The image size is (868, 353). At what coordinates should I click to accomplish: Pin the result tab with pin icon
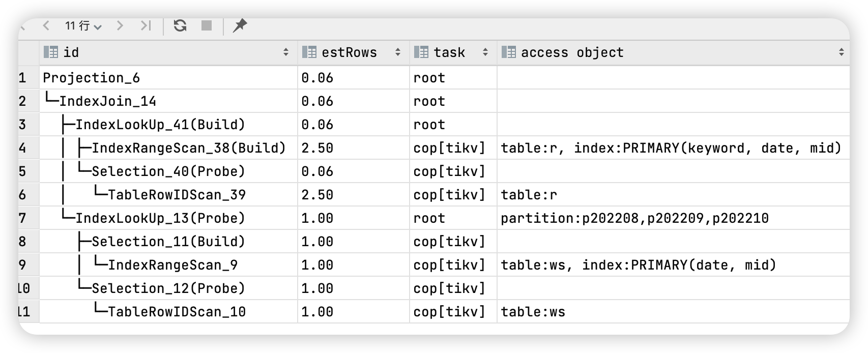coord(240,25)
